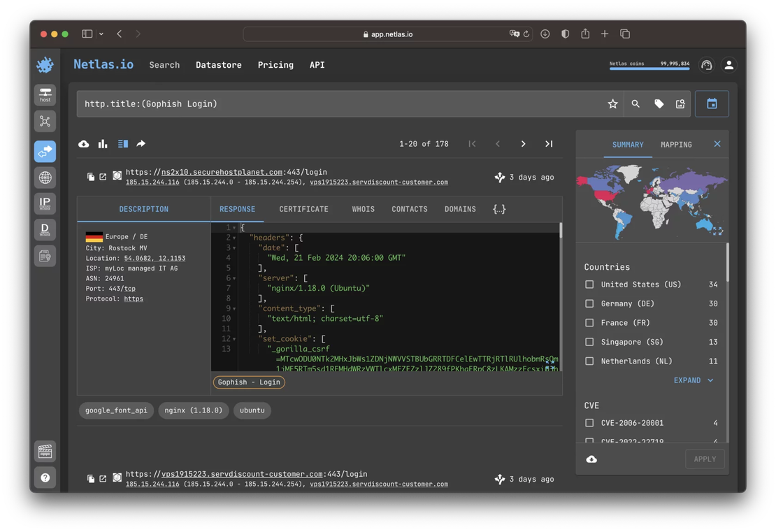The height and width of the screenshot is (532, 776).
Task: Check the CVE-2006-20001 filter
Action: pyautogui.click(x=589, y=422)
